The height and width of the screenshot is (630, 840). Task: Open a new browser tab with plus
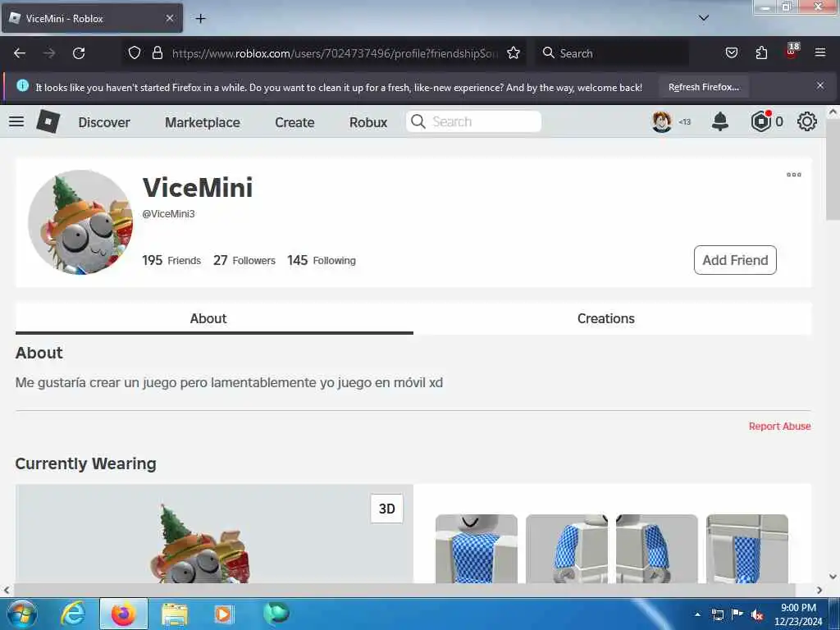pos(200,18)
